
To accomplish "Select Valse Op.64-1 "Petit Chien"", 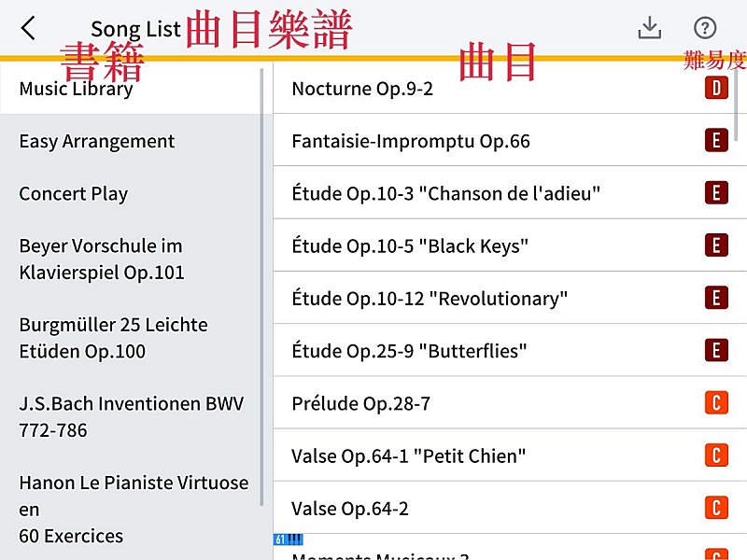I will [408, 456].
